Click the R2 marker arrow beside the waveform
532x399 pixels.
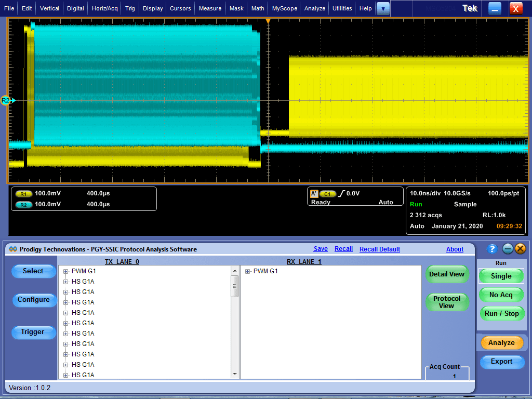pyautogui.click(x=5, y=100)
